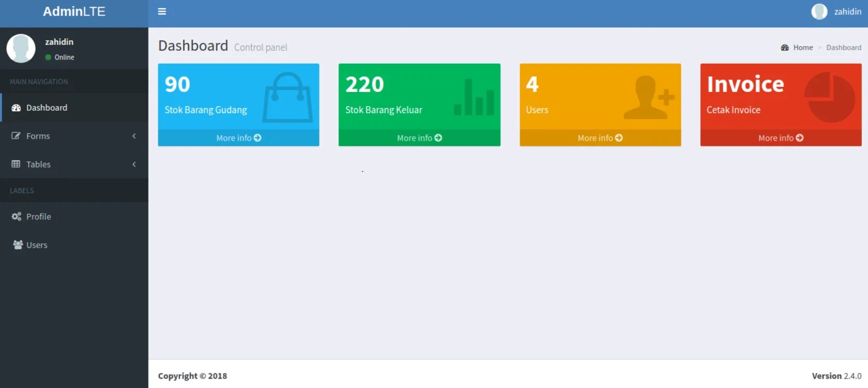Click the sidebar user avatar image
The image size is (868, 388).
pos(21,49)
